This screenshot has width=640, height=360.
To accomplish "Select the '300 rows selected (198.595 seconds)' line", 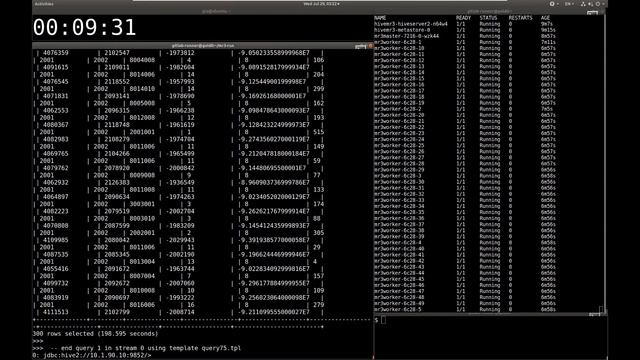I will tap(95, 334).
